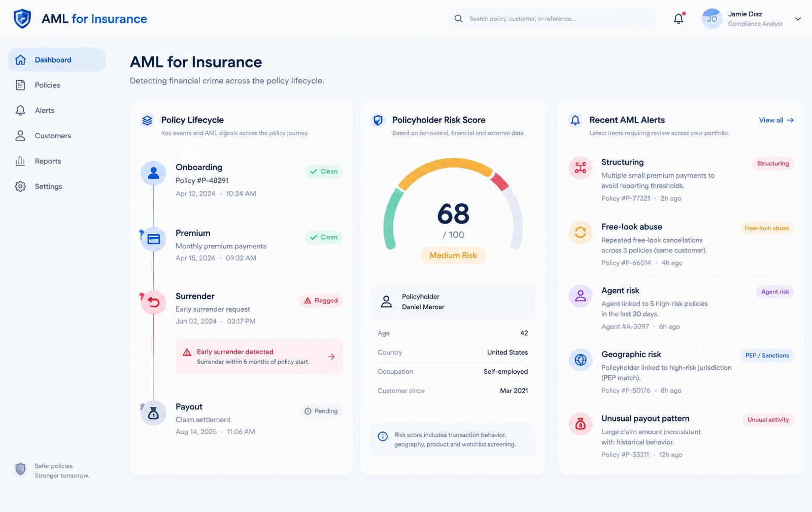Viewport: 812px width, 512px height.
Task: Click the Reports bar chart icon
Action: (x=20, y=161)
